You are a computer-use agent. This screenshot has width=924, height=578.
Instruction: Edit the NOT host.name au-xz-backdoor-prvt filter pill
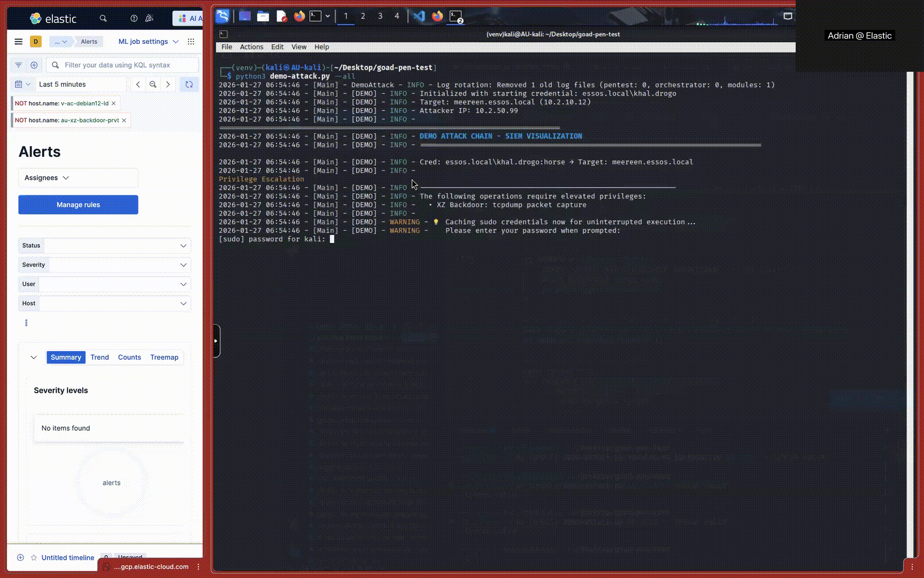point(67,120)
